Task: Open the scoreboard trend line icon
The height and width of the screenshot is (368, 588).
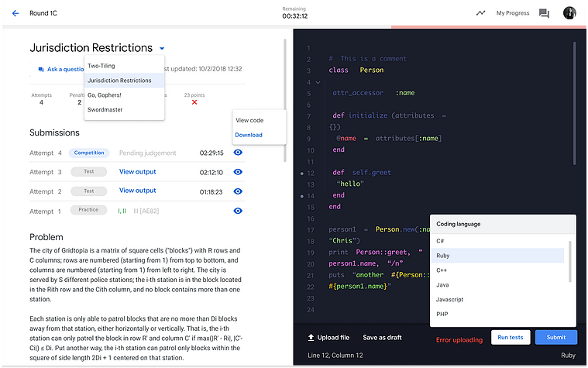Action: [480, 13]
